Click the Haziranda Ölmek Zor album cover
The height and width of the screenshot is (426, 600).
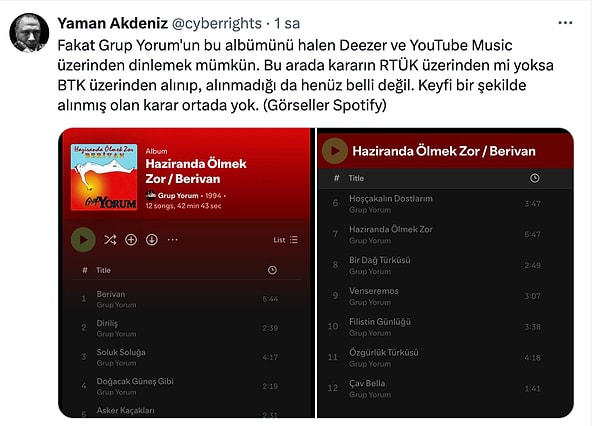(104, 177)
